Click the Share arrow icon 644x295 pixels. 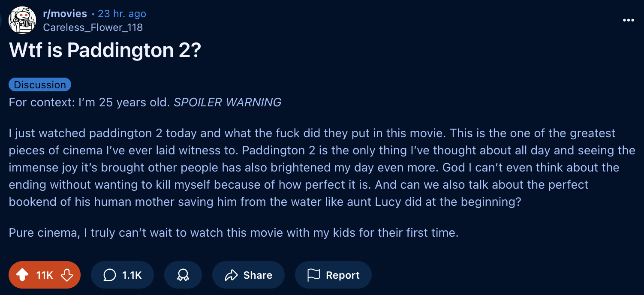(x=232, y=275)
